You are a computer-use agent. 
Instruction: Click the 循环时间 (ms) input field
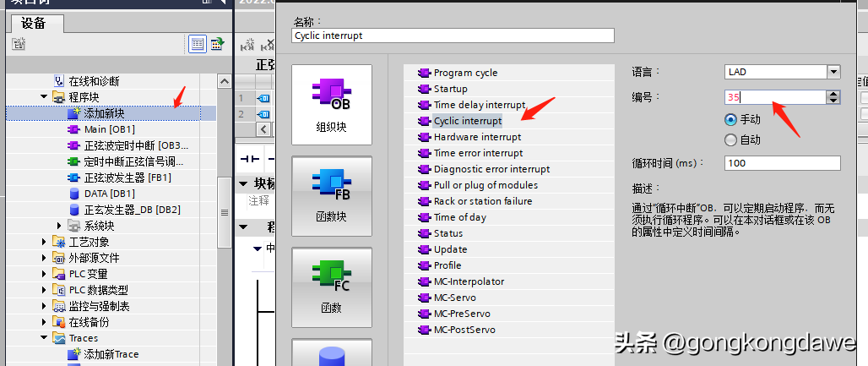point(782,163)
